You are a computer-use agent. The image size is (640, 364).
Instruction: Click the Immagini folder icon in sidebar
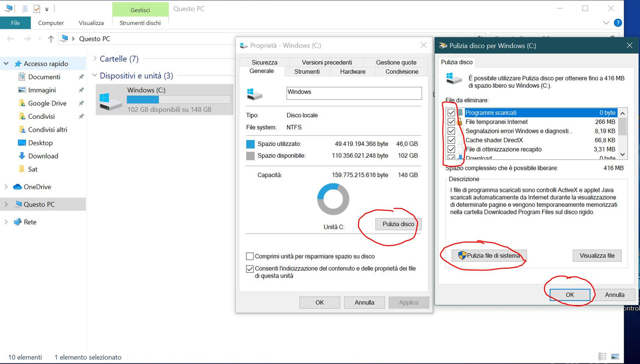click(x=22, y=90)
